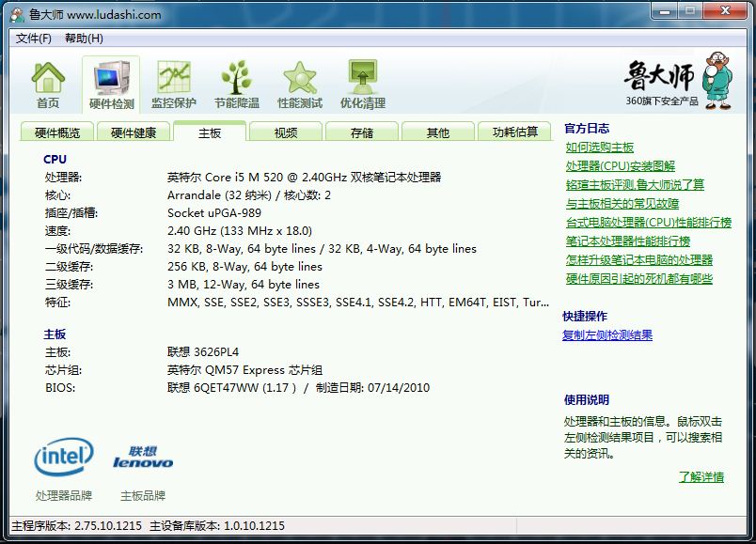Viewport: 756px width, 544px height.
Task: Click the 360旗下安全产品 tagline
Action: 662,101
